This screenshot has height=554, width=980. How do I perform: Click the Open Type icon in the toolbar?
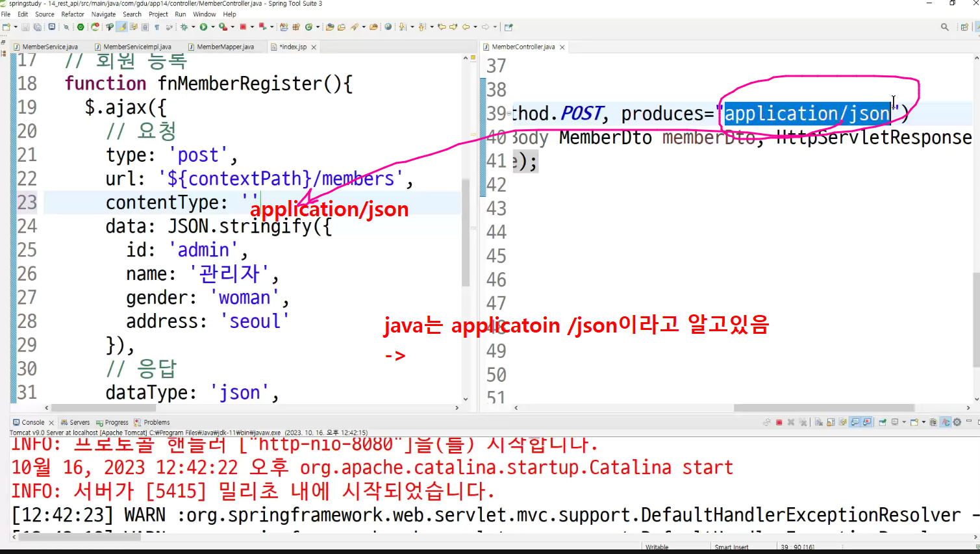click(x=330, y=27)
